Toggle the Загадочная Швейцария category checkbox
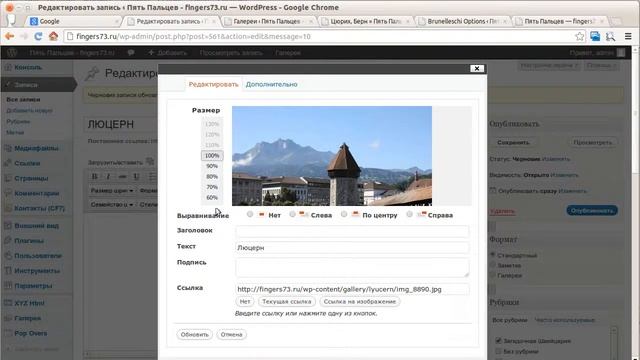Screen dimensions: 640x360 [x=498, y=340]
